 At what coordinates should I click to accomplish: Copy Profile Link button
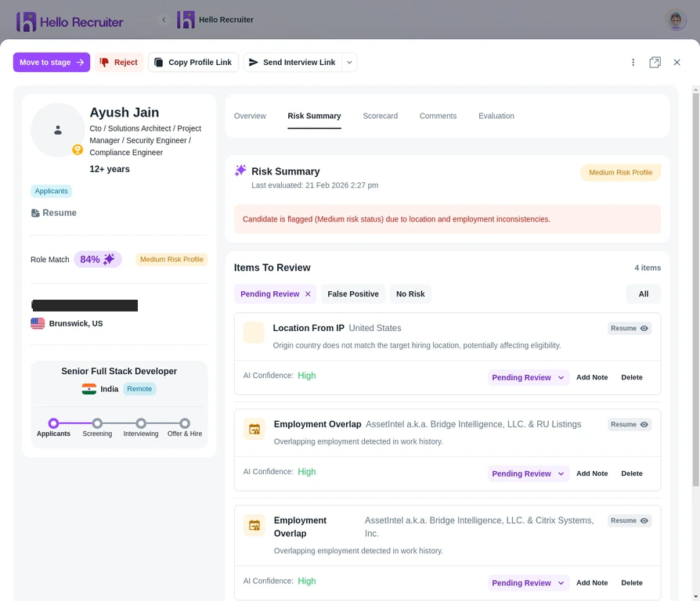tap(193, 62)
